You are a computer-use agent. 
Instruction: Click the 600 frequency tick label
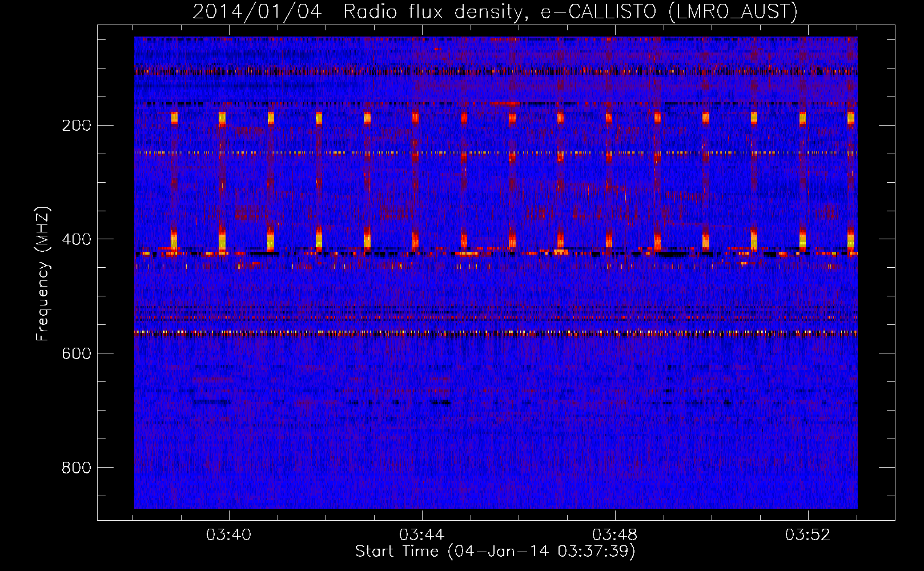coord(77,353)
